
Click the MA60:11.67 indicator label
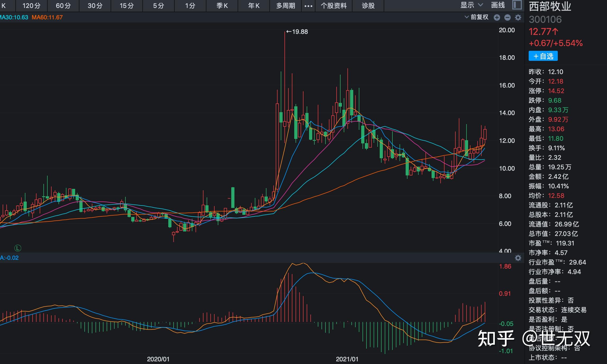[47, 17]
